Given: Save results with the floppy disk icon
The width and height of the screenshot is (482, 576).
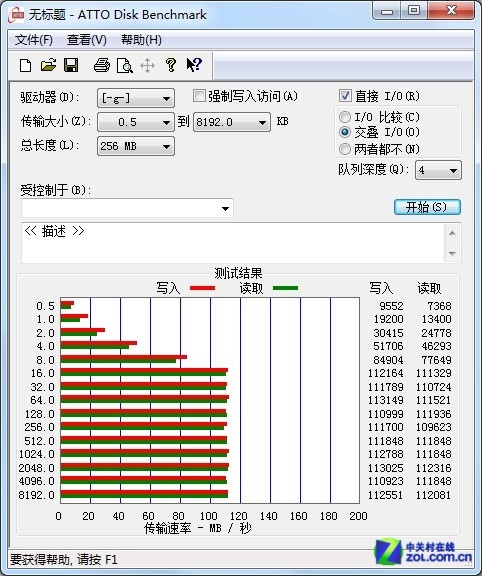Looking at the screenshot, I should 71,65.
